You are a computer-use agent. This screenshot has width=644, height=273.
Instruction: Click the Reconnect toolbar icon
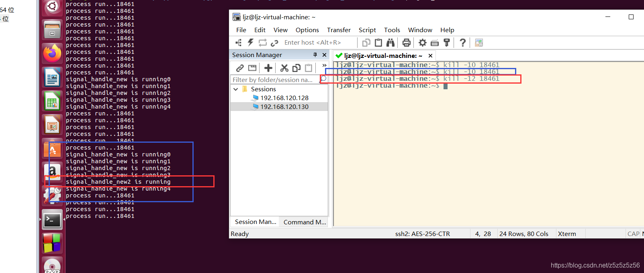coord(263,43)
